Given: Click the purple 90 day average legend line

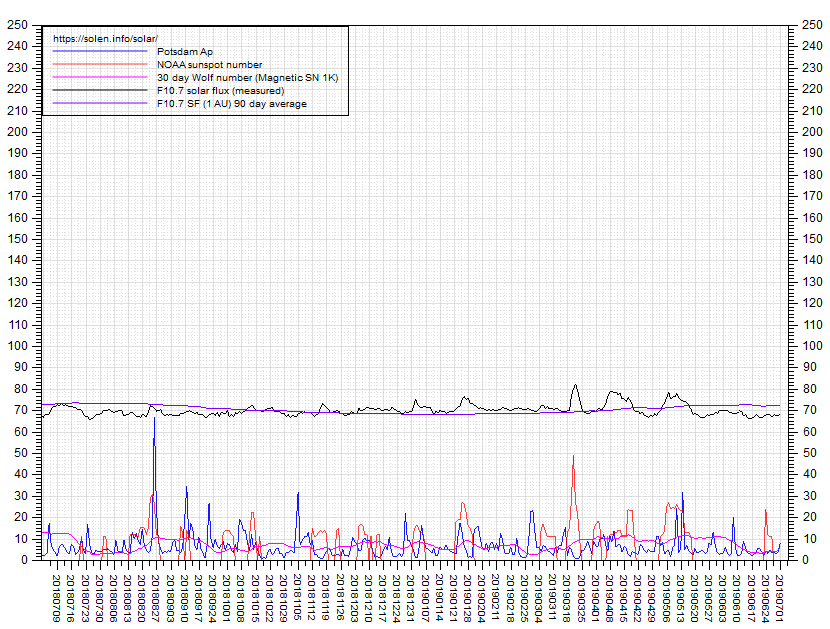Looking at the screenshot, I should [x=100, y=103].
